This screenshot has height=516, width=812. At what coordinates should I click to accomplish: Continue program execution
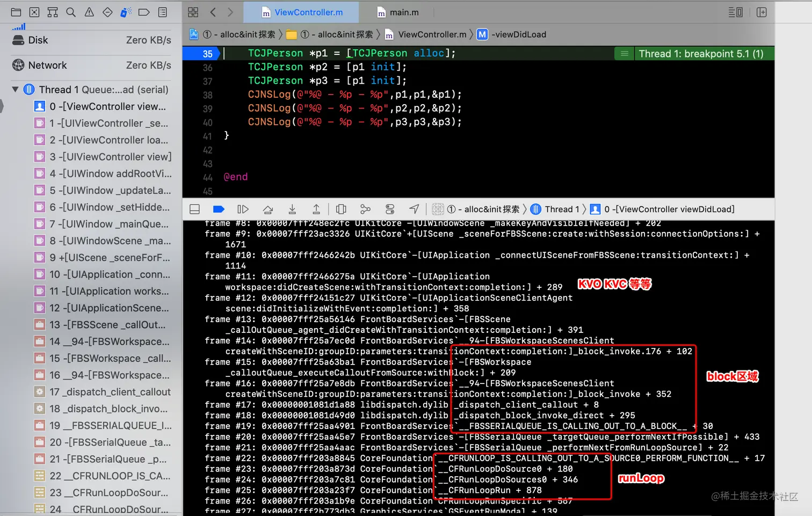pyautogui.click(x=243, y=209)
